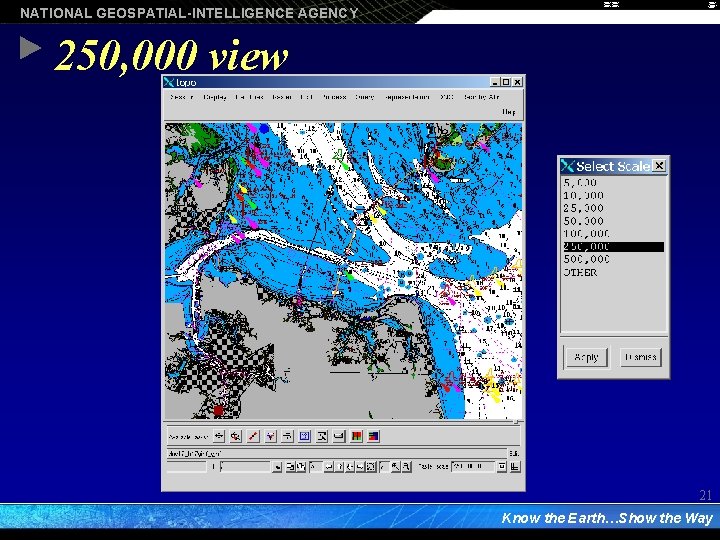Click the flat tray-shaped toolbar icon
This screenshot has width=720, height=540.
pos(339,436)
